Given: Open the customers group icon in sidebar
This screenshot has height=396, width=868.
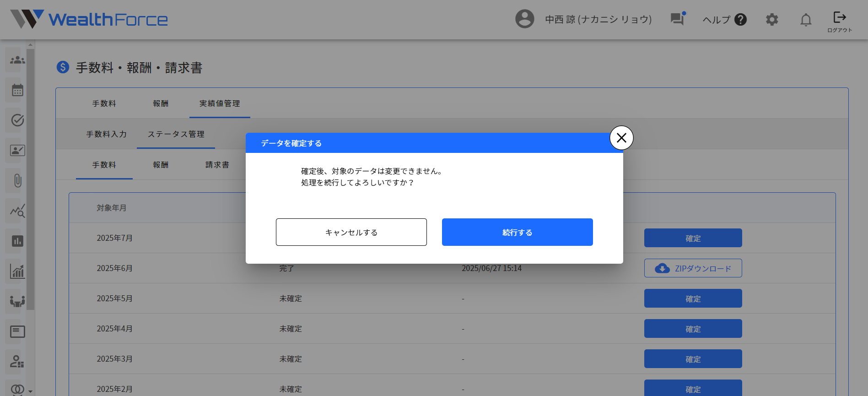Looking at the screenshot, I should tap(17, 60).
